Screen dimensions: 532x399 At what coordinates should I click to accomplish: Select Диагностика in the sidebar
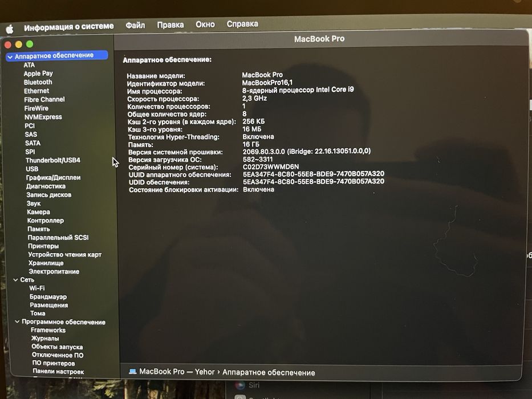[46, 186]
